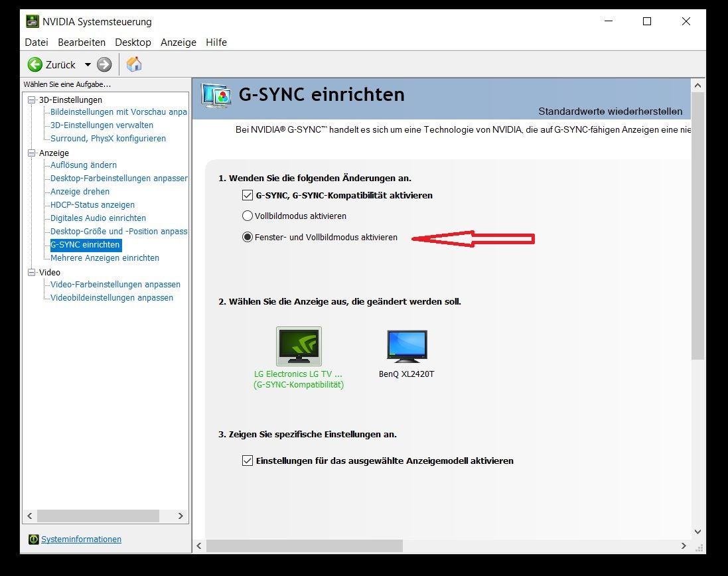Image resolution: width=728 pixels, height=576 pixels.
Task: Open Desktop-Größe und -Position anpassen
Action: pyautogui.click(x=119, y=231)
